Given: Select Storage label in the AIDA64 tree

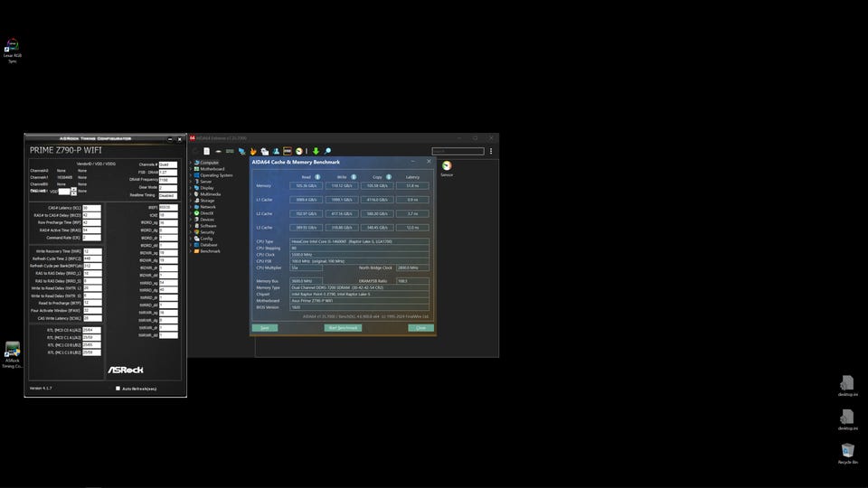Looking at the screenshot, I should coord(207,201).
